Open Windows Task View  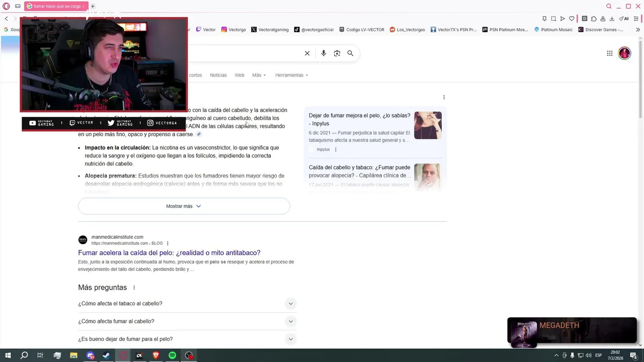pyautogui.click(x=40, y=355)
